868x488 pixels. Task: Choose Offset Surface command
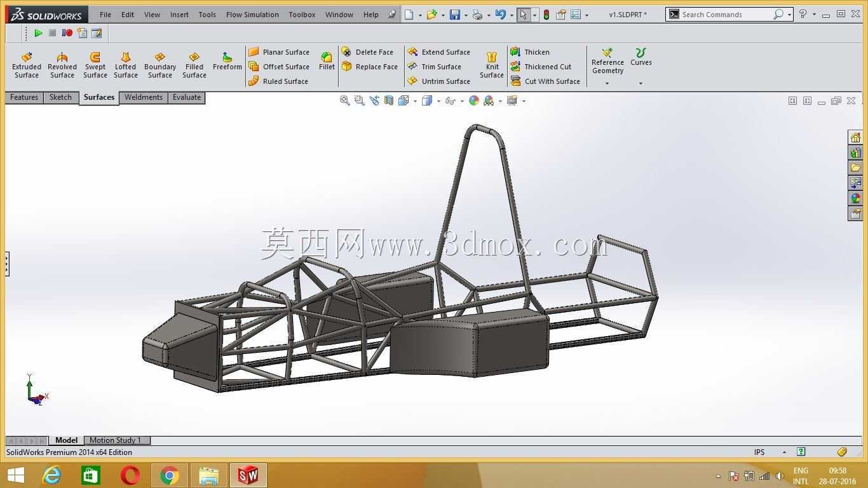279,67
